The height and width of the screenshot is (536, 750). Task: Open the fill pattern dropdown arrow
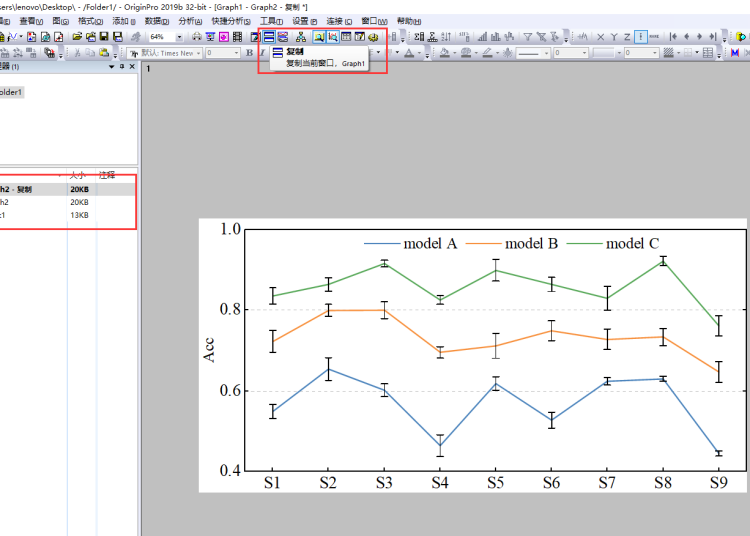point(679,53)
